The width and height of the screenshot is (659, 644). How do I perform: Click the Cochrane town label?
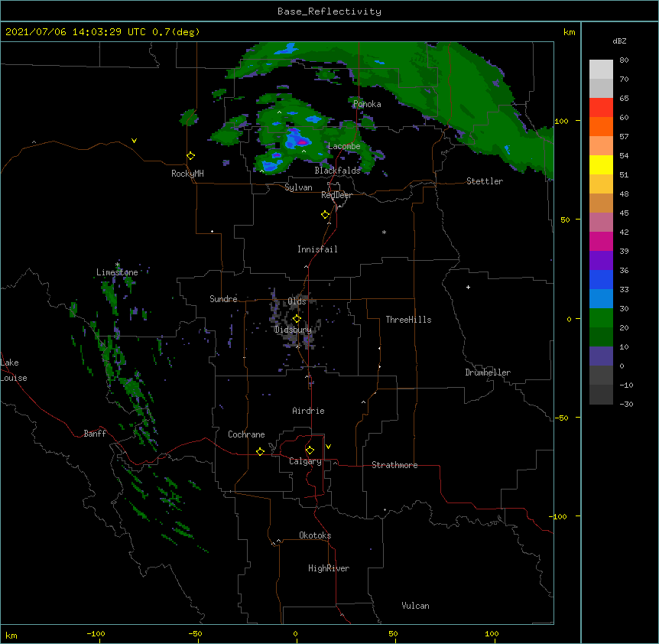pyautogui.click(x=246, y=434)
